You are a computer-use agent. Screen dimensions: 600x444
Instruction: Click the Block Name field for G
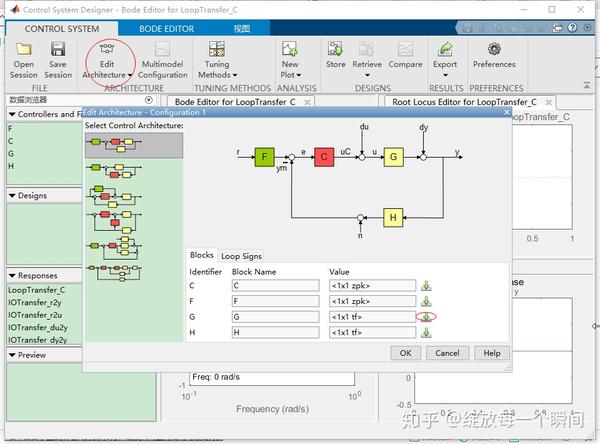pos(276,317)
